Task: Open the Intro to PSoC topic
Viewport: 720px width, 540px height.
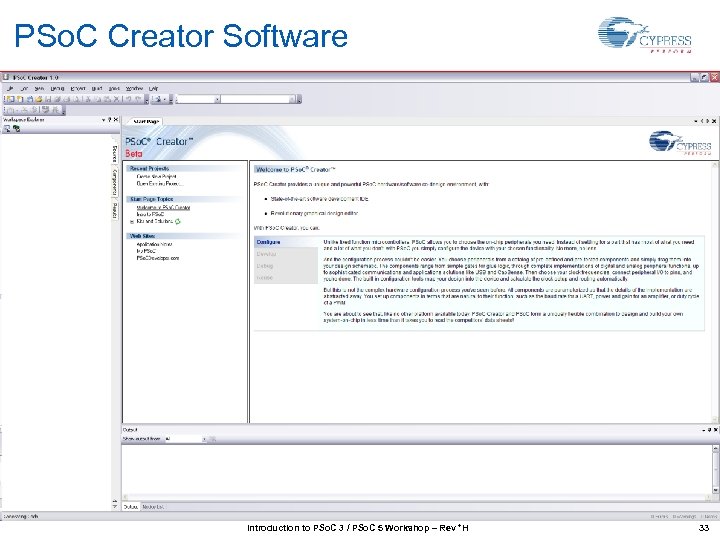Action: [x=150, y=214]
